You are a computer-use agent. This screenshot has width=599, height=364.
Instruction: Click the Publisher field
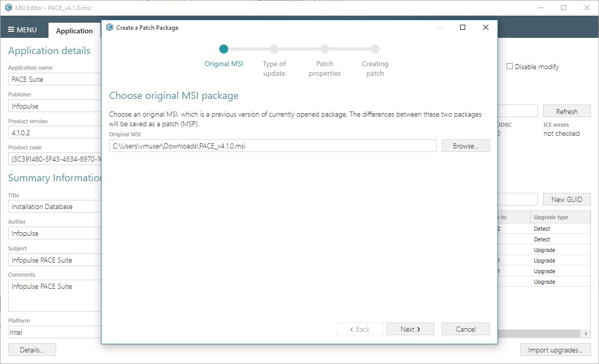click(x=55, y=106)
